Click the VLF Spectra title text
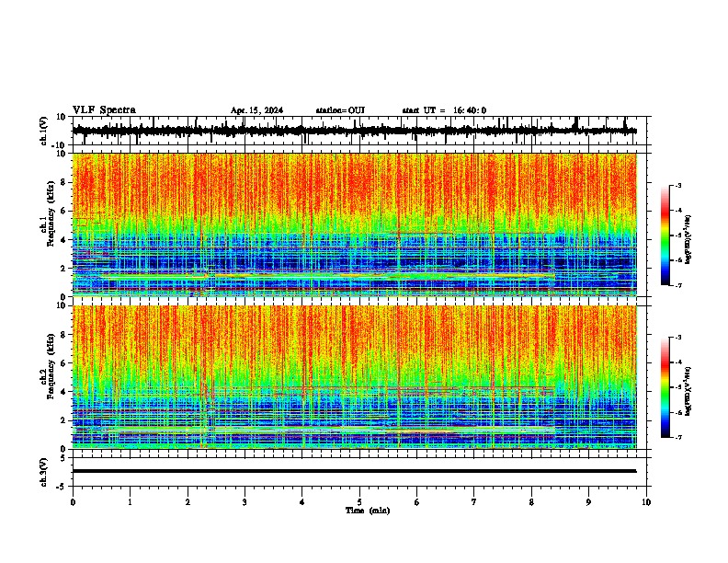 tap(104, 110)
